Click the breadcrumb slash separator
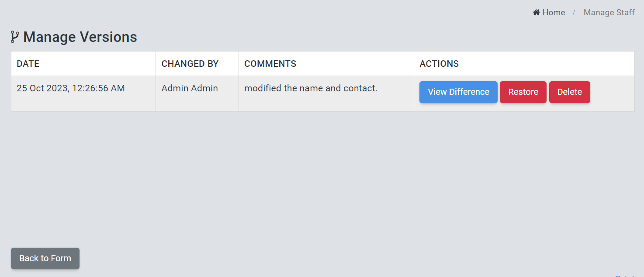 574,13
